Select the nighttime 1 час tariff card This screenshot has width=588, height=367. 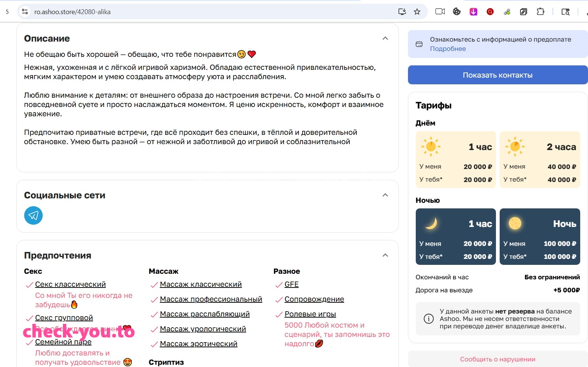tap(456, 237)
